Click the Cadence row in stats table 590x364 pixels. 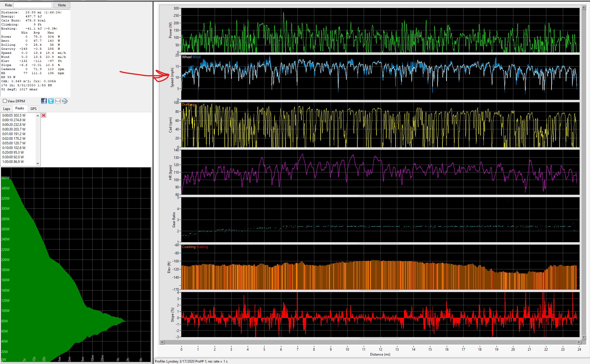coord(33,69)
